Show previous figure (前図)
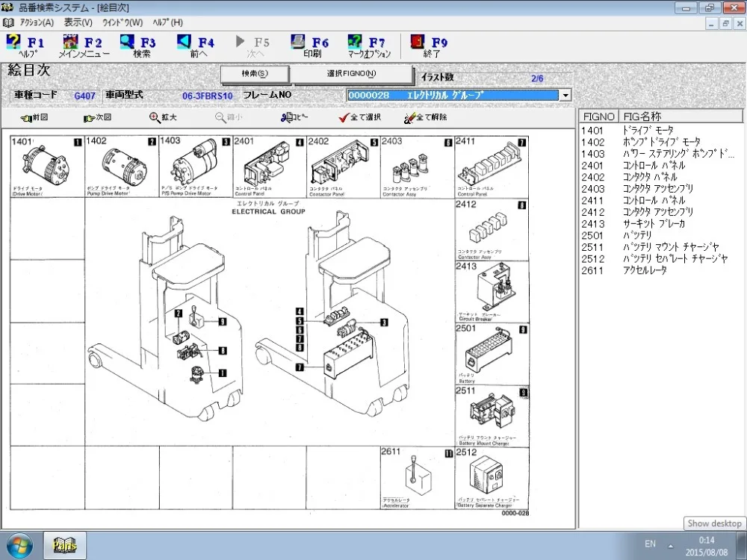 tap(34, 117)
